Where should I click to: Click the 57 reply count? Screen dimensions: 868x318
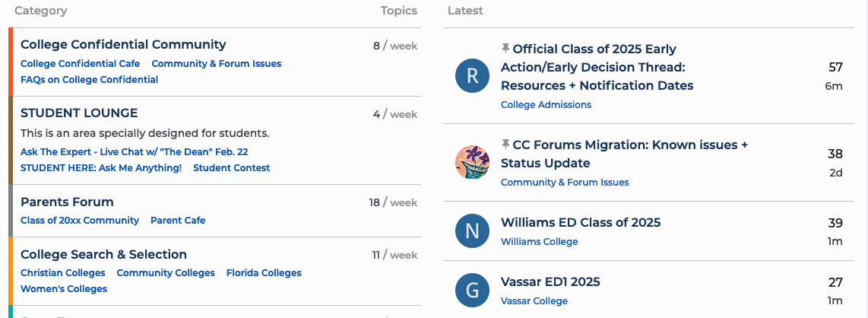835,68
